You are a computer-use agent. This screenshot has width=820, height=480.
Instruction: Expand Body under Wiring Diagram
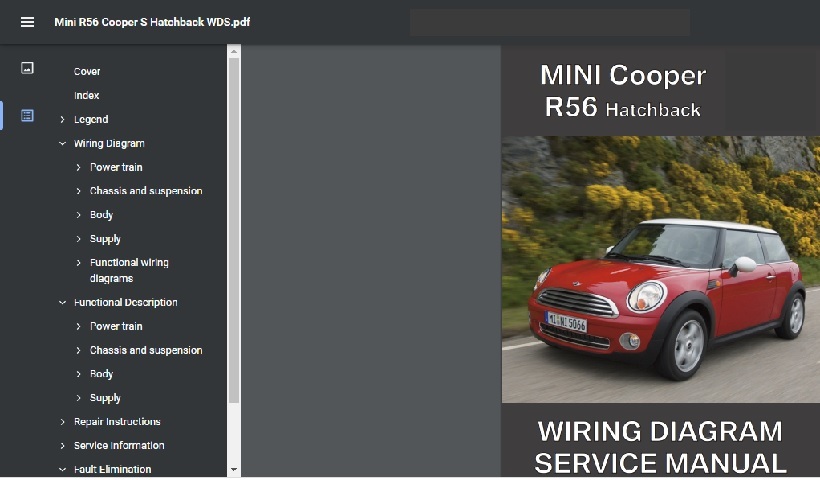pyautogui.click(x=78, y=215)
